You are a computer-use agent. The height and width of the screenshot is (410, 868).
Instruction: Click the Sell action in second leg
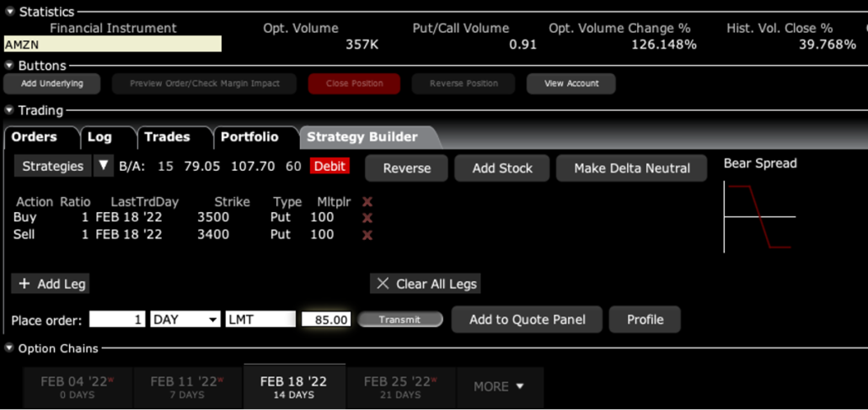(24, 235)
